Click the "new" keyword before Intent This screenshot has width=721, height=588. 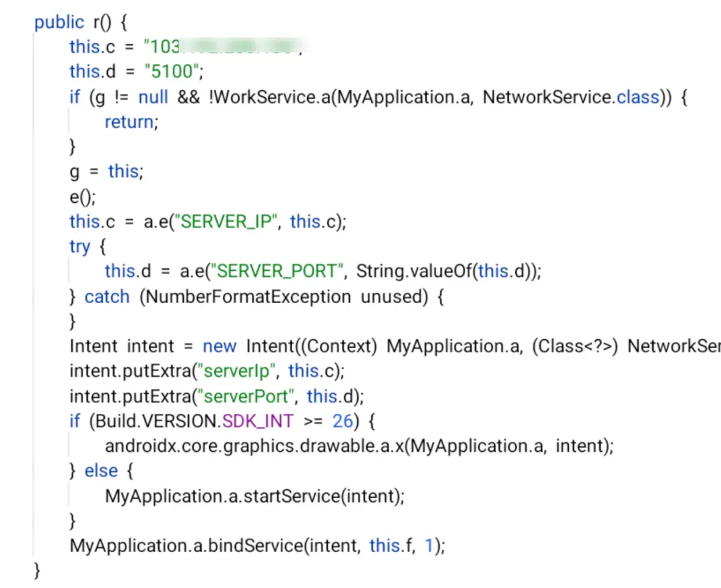point(220,346)
